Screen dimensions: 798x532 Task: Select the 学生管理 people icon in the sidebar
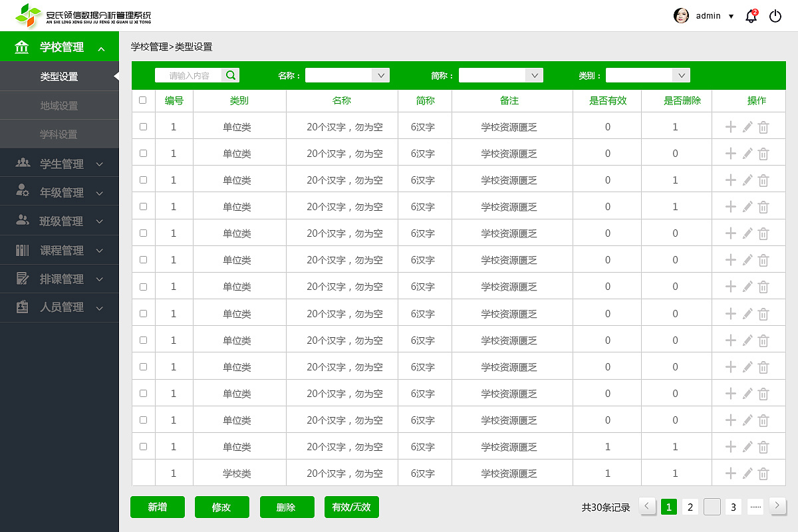coord(21,162)
